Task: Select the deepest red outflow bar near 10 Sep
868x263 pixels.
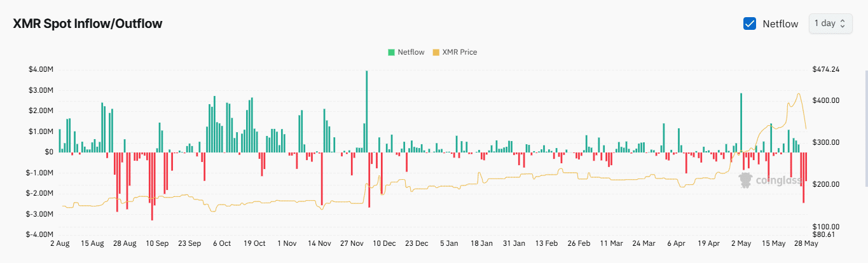Action: click(x=152, y=191)
